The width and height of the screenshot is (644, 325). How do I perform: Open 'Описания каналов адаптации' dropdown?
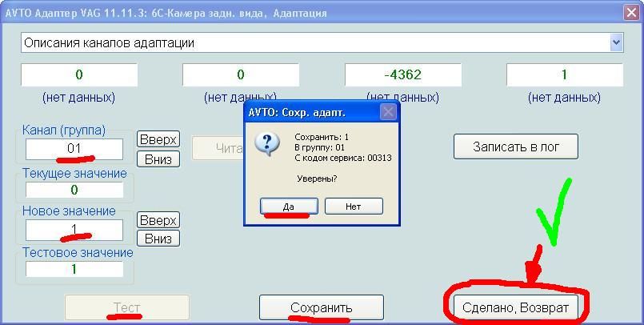coord(615,42)
